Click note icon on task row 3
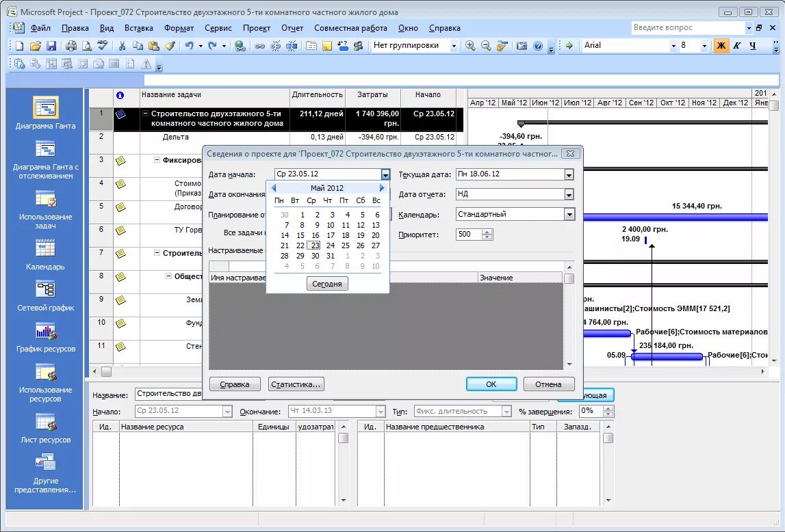 (120, 161)
